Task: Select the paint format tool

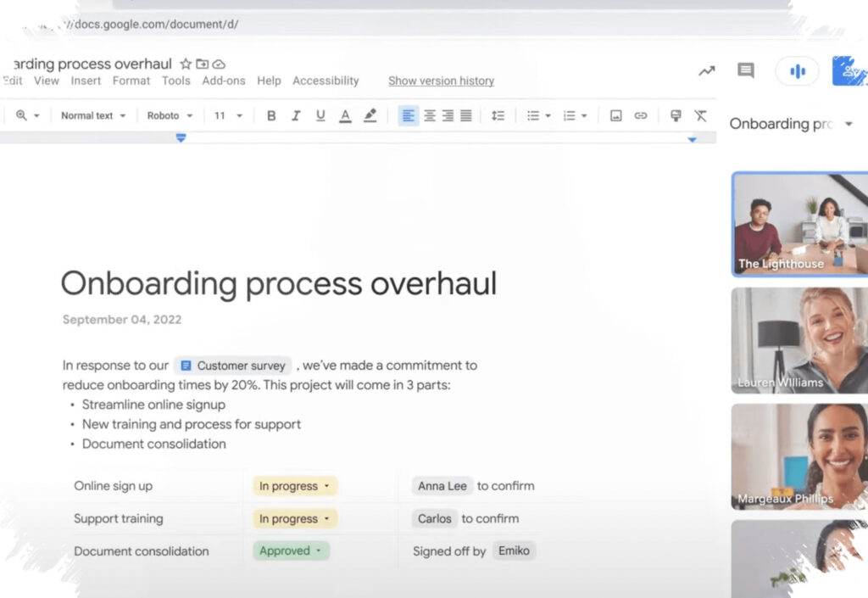Action: pos(676,115)
